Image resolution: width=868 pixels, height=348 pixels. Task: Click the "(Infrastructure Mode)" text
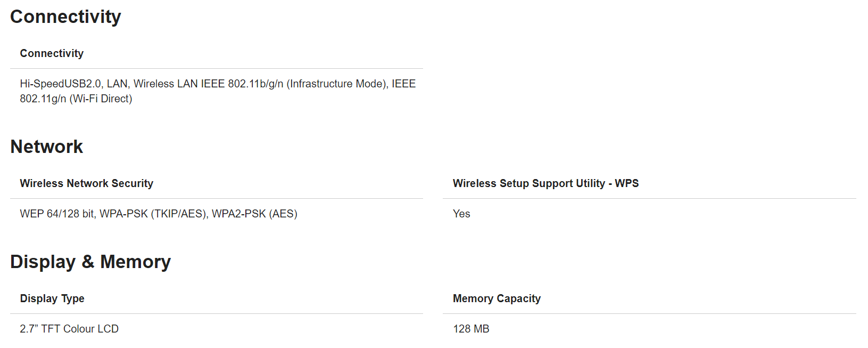click(x=337, y=84)
